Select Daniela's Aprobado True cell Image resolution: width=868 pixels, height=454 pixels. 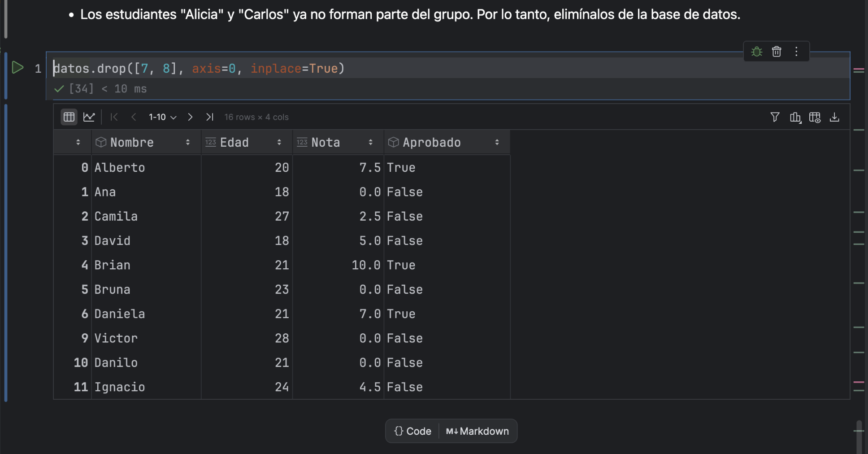[x=447, y=314]
